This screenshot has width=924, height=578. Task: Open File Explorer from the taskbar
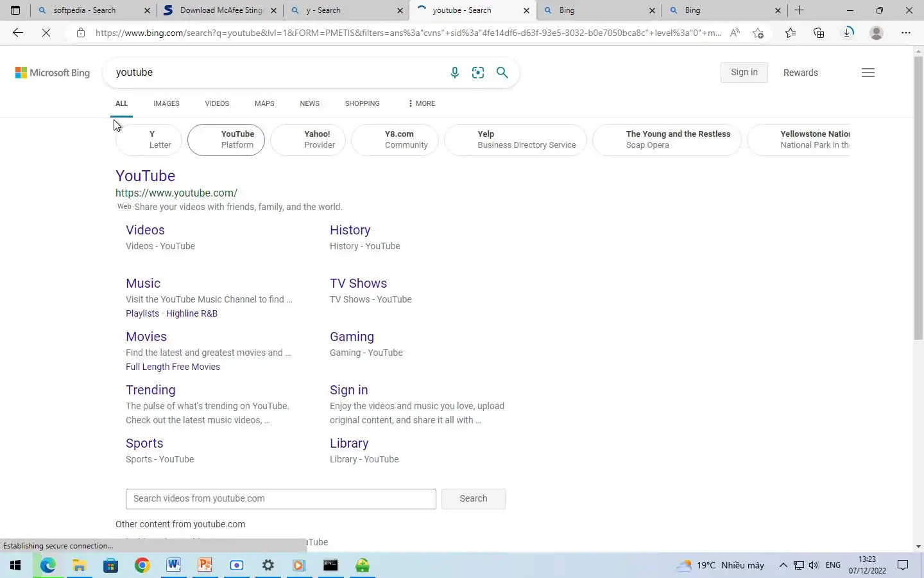79,565
